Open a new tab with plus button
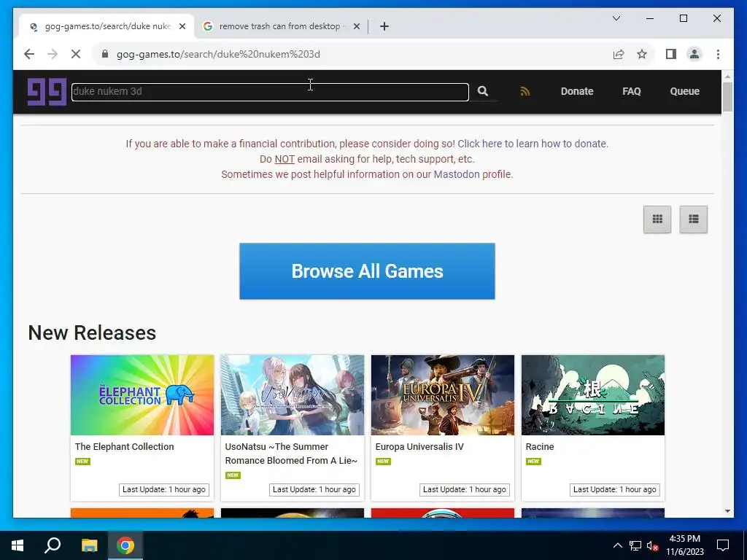The height and width of the screenshot is (560, 747). pyautogui.click(x=384, y=26)
